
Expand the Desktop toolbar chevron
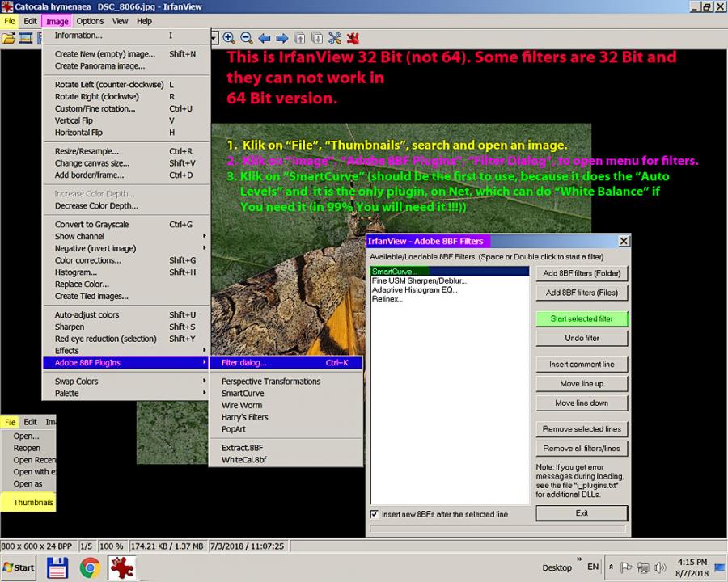coord(579,559)
